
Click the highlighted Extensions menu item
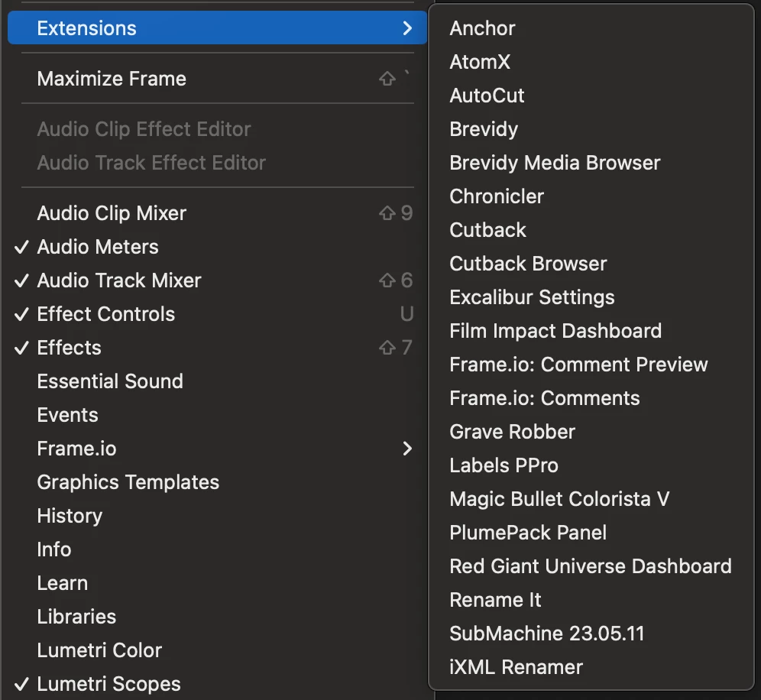click(x=218, y=28)
